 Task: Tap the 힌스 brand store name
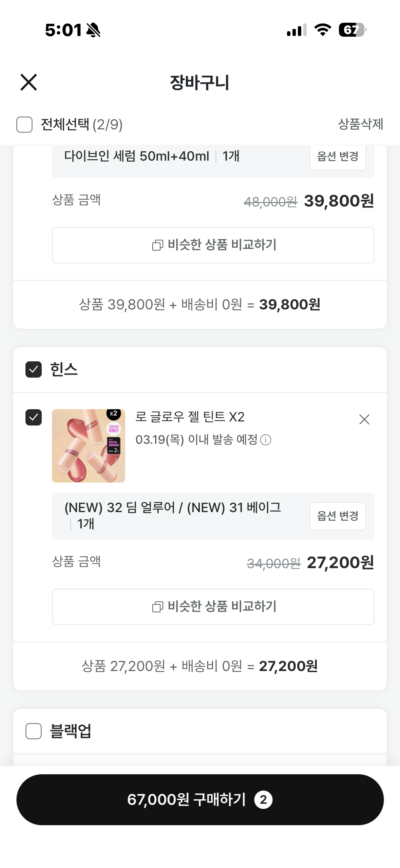click(x=64, y=369)
